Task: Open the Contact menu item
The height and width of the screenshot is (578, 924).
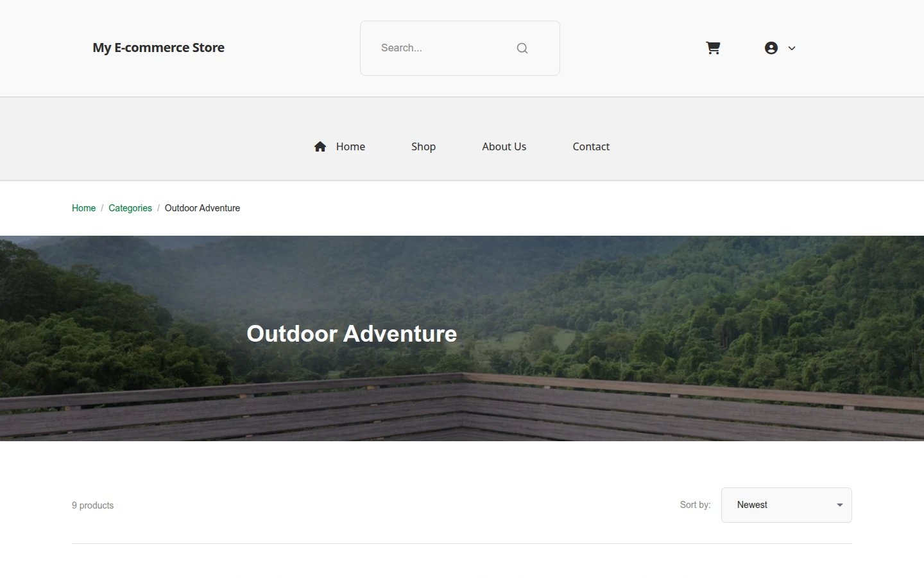Action: [x=591, y=146]
